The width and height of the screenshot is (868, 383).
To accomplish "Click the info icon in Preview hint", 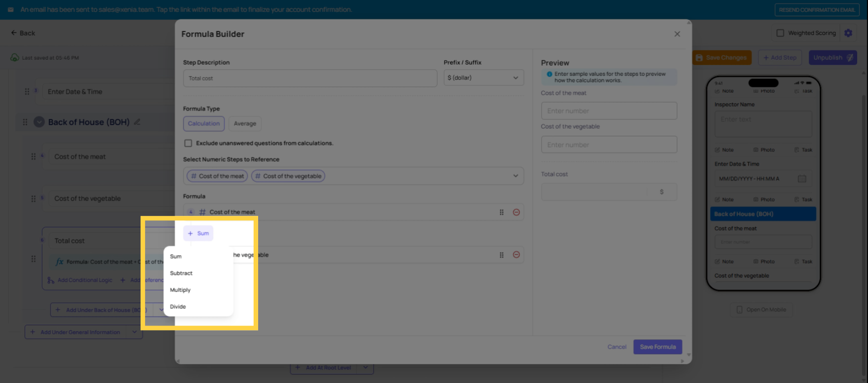I will coord(549,74).
